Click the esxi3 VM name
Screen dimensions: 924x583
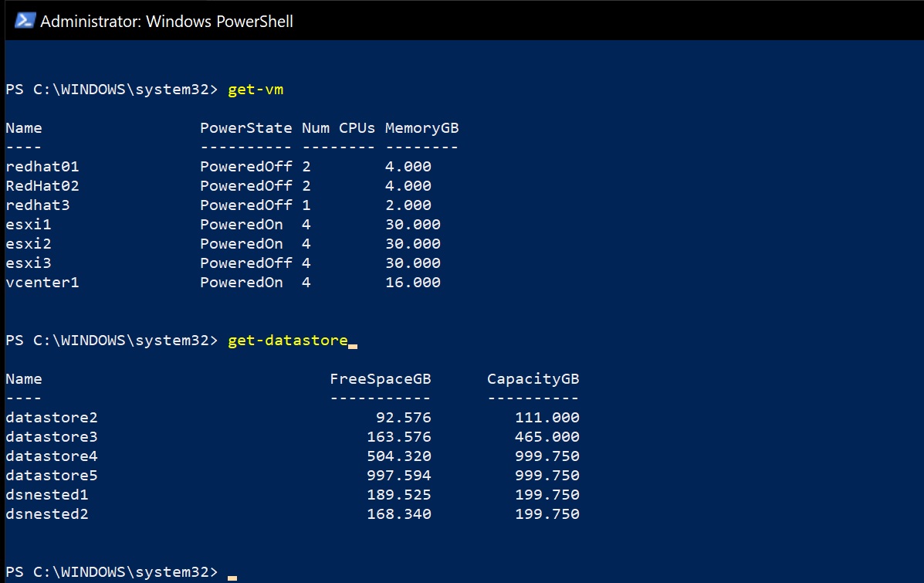pos(29,263)
